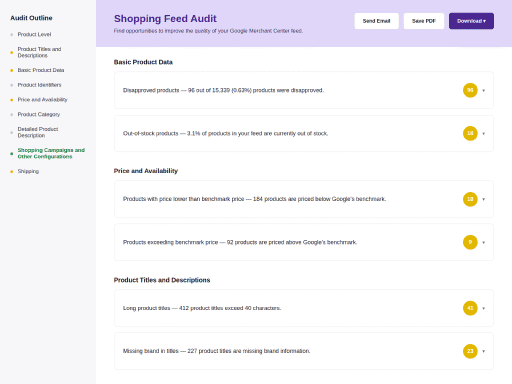512x384 pixels.
Task: Click the badge on Products exceeding benchmark price
Action: tap(470, 242)
